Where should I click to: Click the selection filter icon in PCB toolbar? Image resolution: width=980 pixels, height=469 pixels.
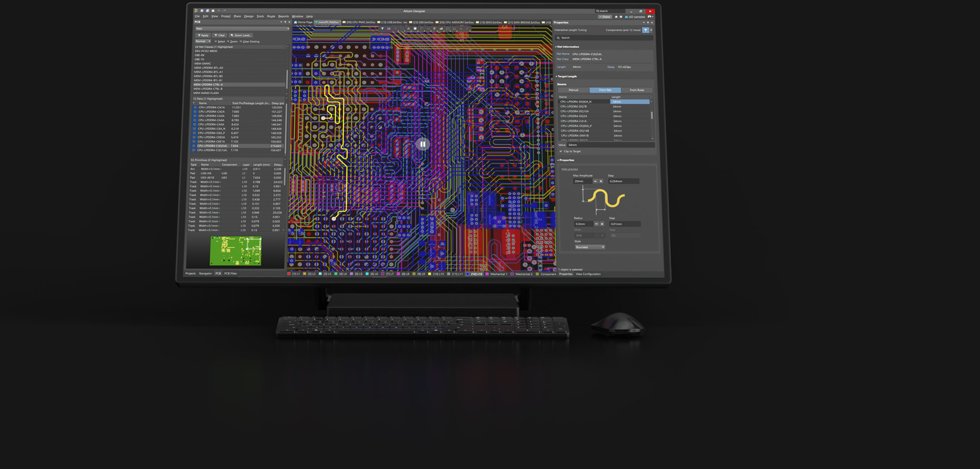click(382, 29)
